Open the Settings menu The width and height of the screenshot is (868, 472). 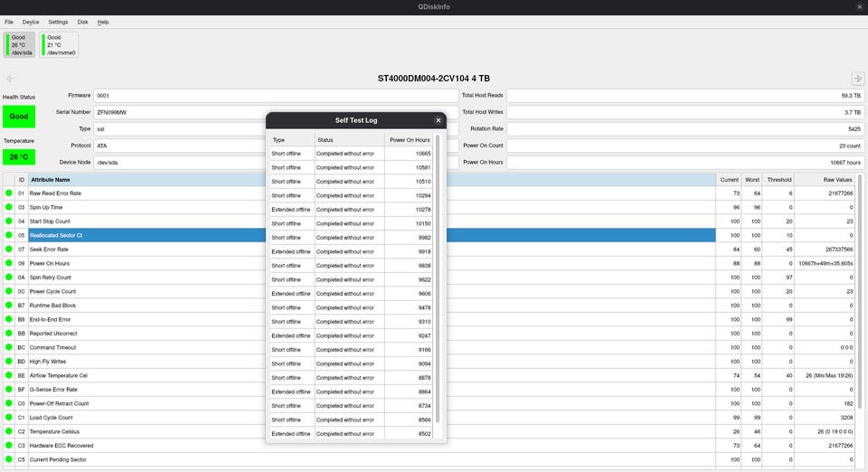[58, 22]
